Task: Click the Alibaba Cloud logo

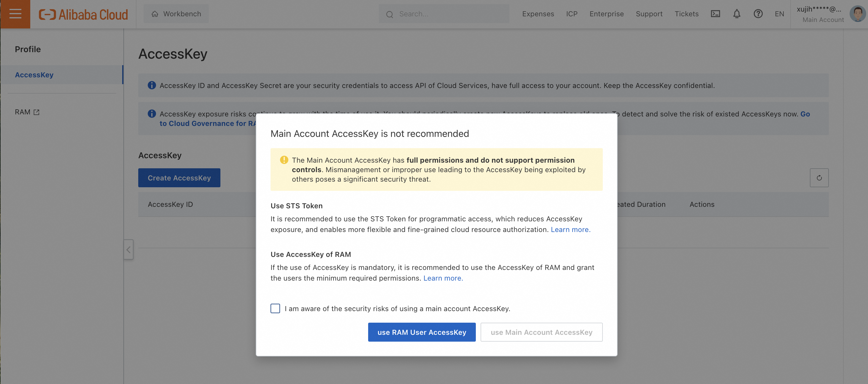Action: (x=83, y=14)
